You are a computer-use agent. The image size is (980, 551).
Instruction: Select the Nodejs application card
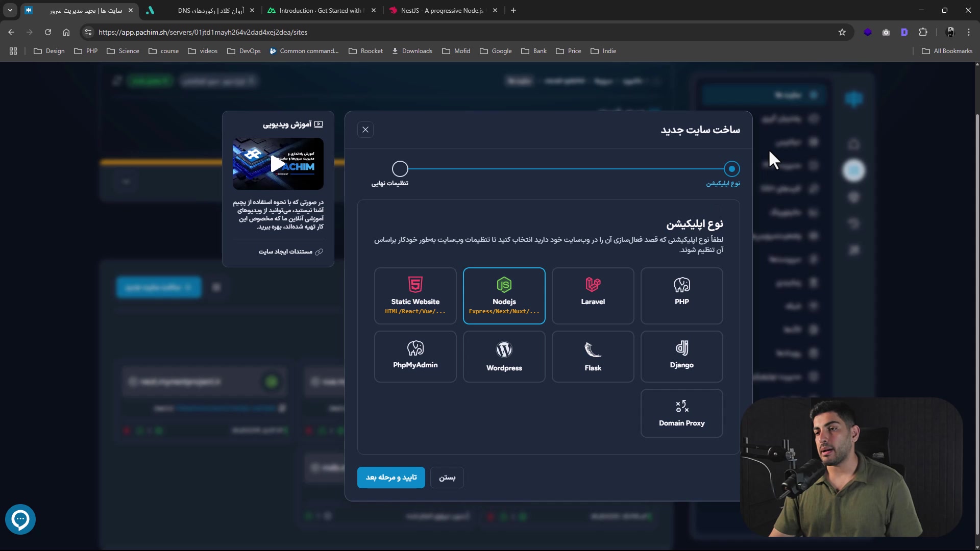(x=504, y=296)
